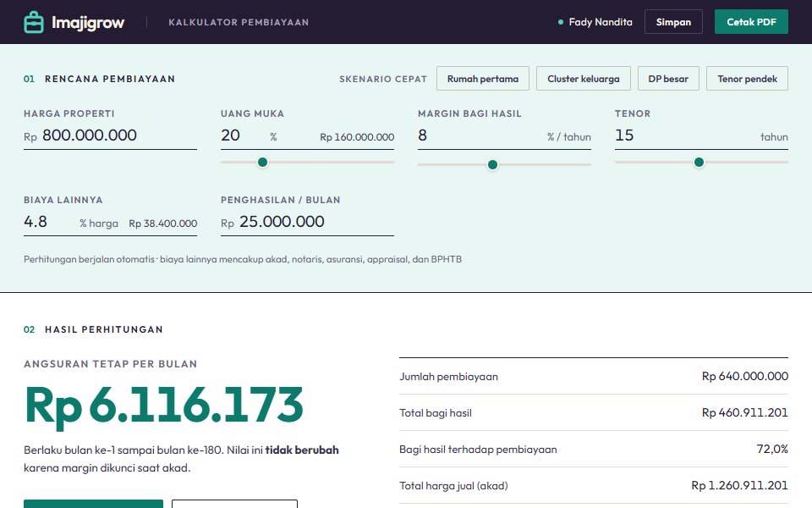Click the Bagi hasil terhadap pembiayaan label

pos(478,450)
